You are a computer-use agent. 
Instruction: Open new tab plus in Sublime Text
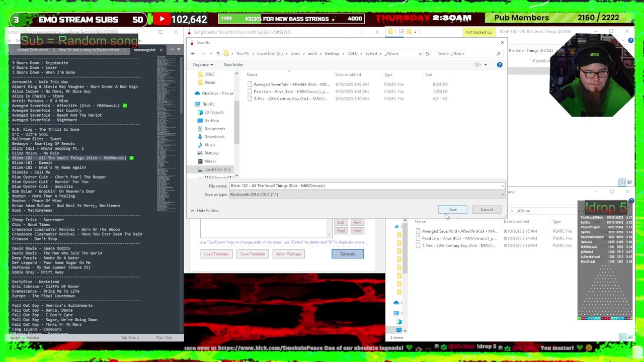(x=172, y=49)
